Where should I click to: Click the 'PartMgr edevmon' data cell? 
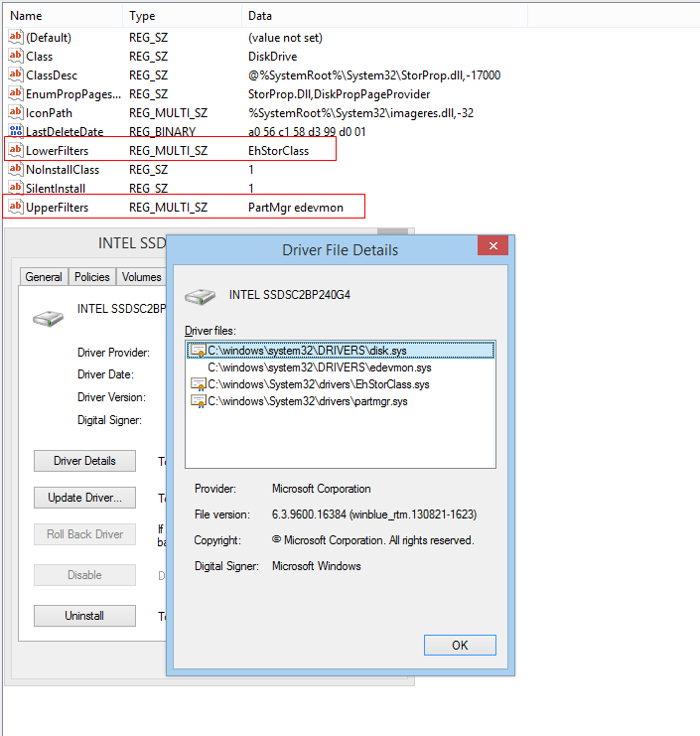tap(296, 208)
